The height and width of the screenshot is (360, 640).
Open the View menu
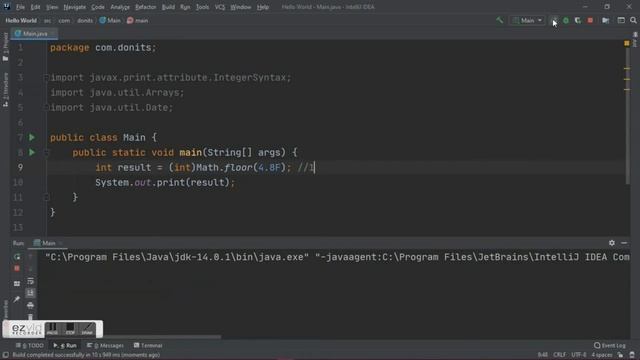pyautogui.click(x=52, y=7)
